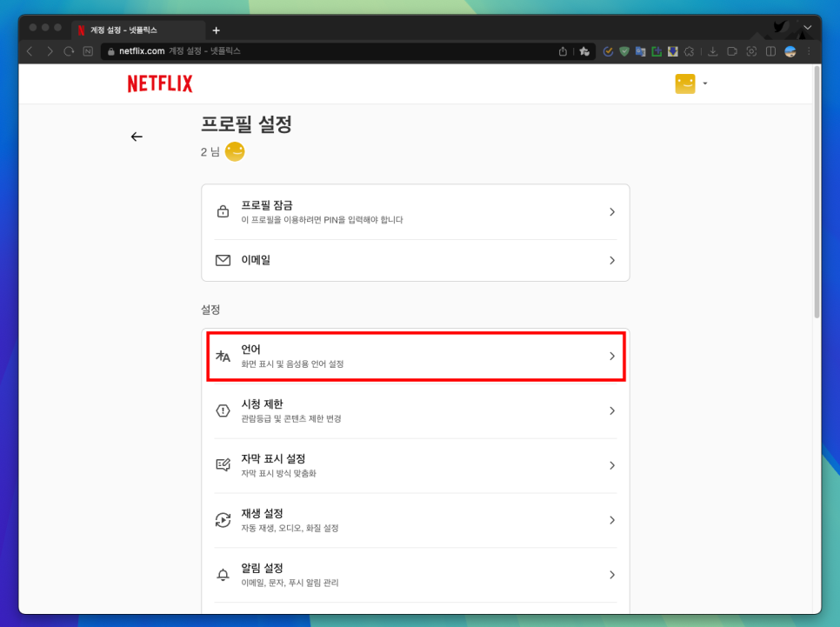
Task: Click the 프로필 설정 page heading
Action: (x=246, y=124)
